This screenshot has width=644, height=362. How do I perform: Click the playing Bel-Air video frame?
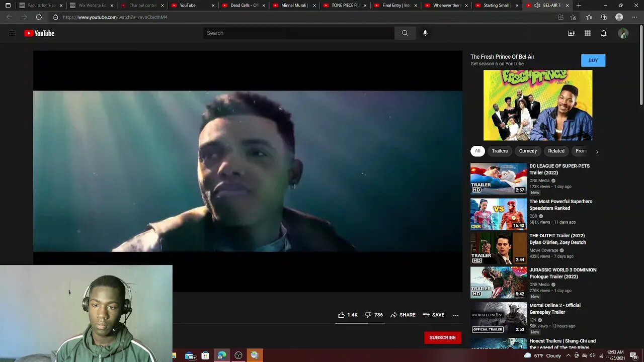click(x=248, y=171)
